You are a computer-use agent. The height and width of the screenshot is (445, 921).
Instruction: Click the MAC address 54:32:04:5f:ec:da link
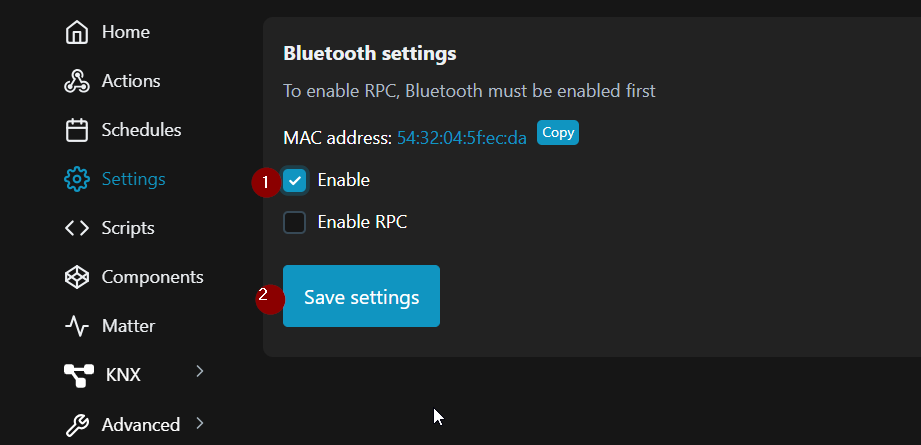click(x=462, y=138)
